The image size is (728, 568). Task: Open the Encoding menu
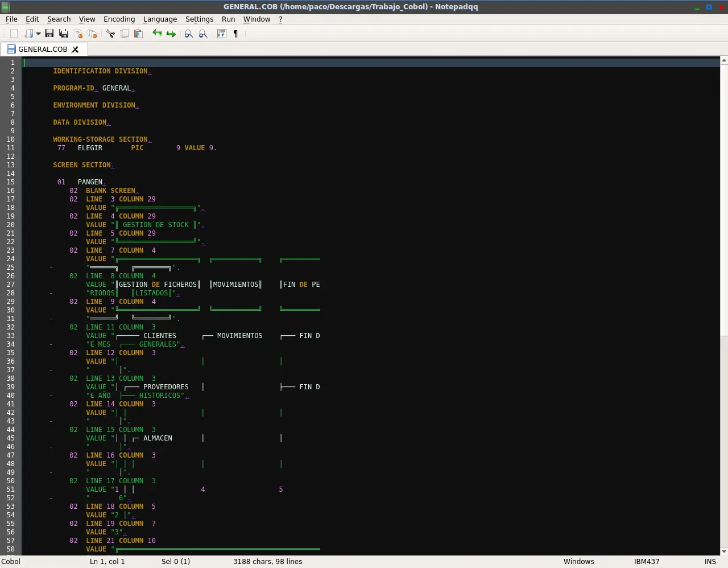[x=119, y=19]
